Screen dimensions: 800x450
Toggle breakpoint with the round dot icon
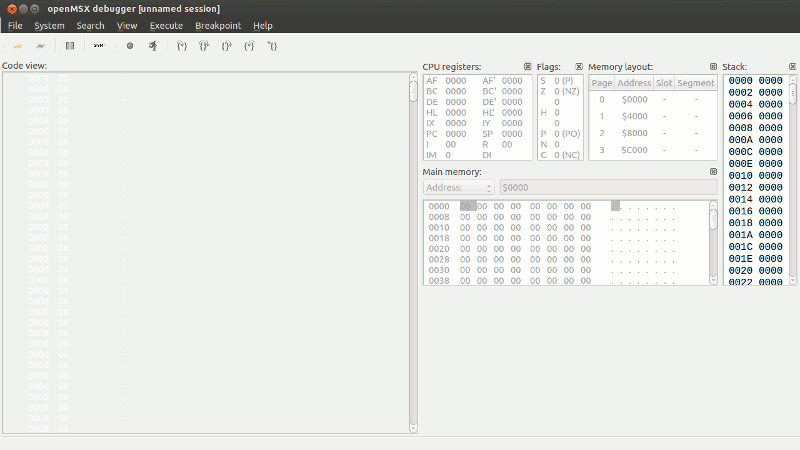pyautogui.click(x=130, y=46)
